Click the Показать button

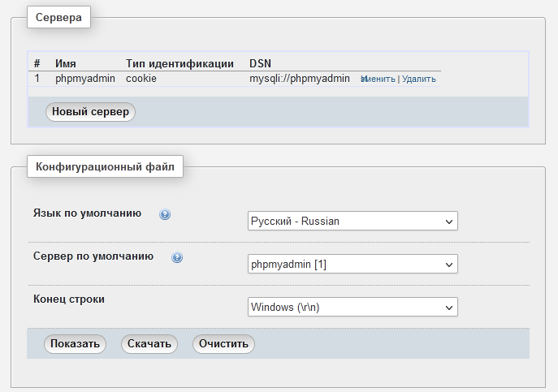[75, 344]
